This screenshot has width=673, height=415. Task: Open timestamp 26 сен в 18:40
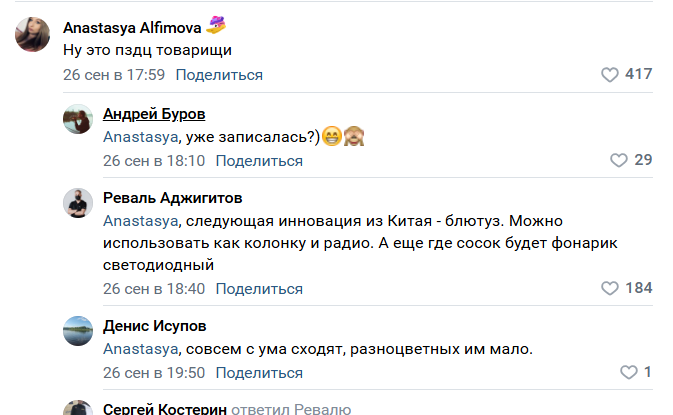click(154, 289)
